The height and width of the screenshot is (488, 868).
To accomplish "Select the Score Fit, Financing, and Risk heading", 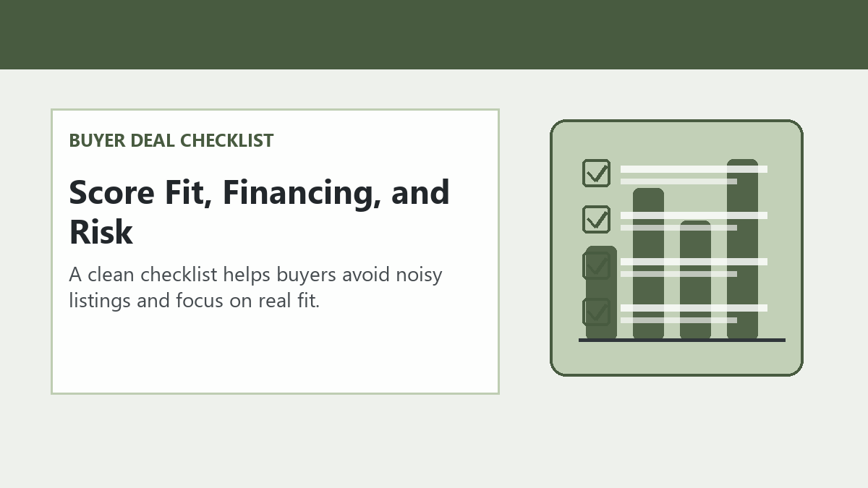I will [x=259, y=212].
